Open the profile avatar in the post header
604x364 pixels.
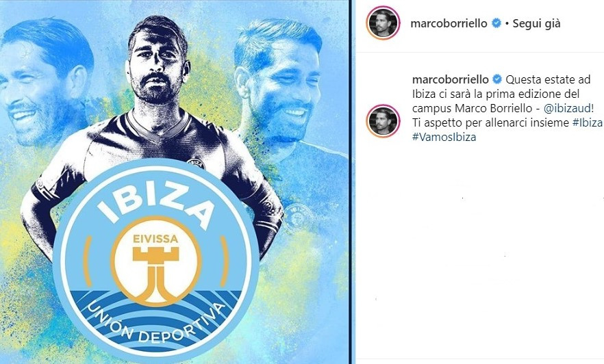(383, 23)
